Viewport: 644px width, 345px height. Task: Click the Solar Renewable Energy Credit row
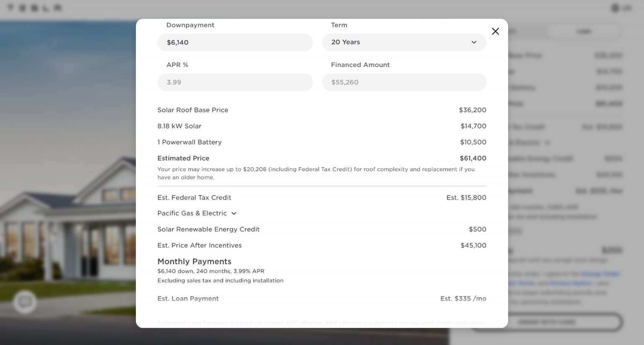(322, 229)
